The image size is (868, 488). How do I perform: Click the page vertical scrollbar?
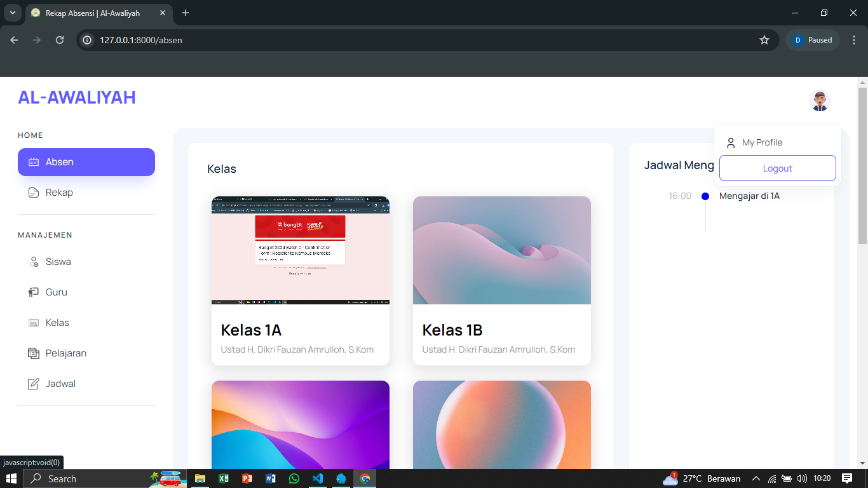[862, 165]
